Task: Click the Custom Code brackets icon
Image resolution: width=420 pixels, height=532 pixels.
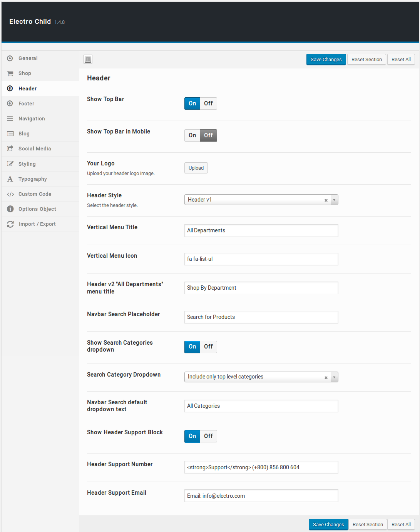Action: pyautogui.click(x=10, y=194)
